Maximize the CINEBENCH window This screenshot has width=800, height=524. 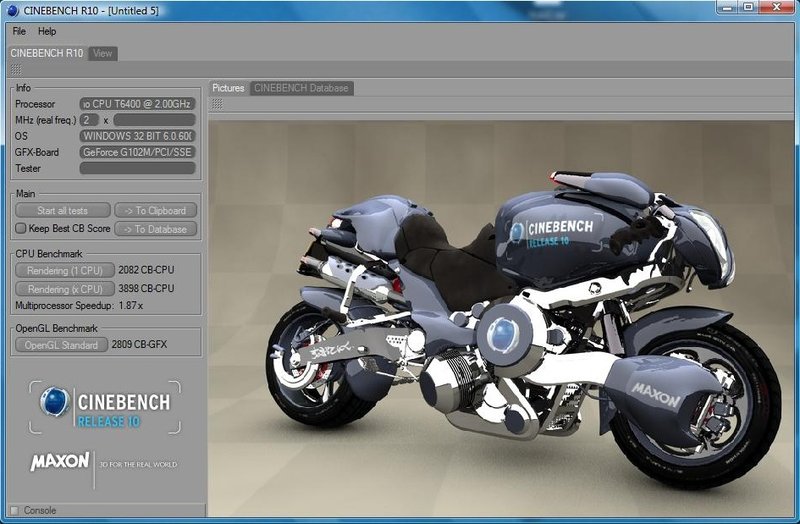pyautogui.click(x=748, y=7)
